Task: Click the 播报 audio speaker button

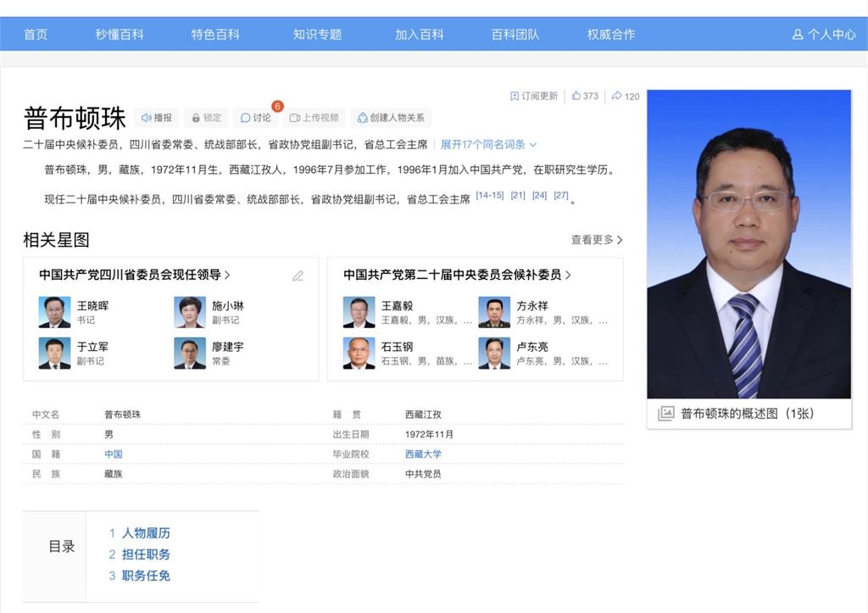Action: [x=156, y=117]
